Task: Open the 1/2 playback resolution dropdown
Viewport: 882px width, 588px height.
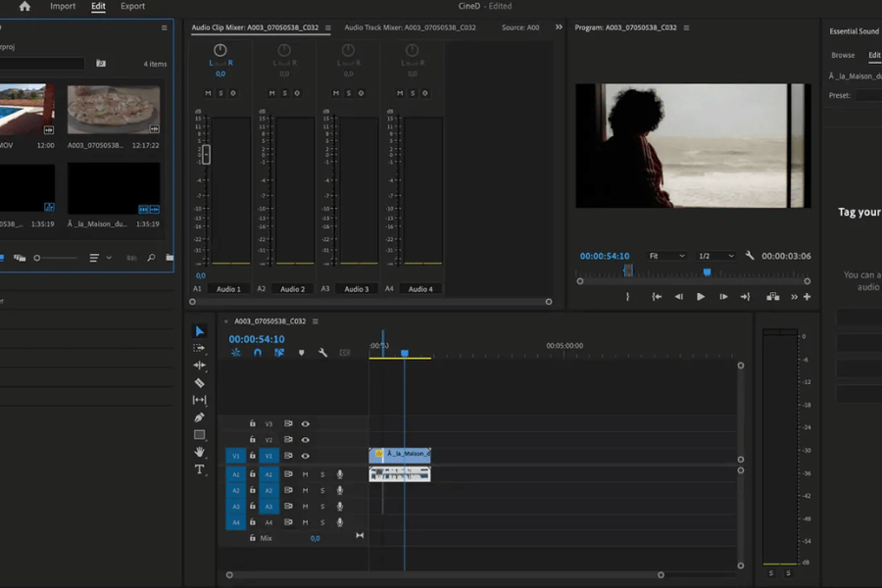Action: coord(716,256)
